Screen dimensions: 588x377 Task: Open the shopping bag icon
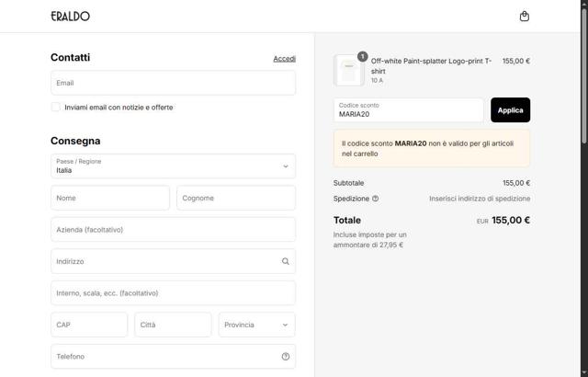(525, 17)
